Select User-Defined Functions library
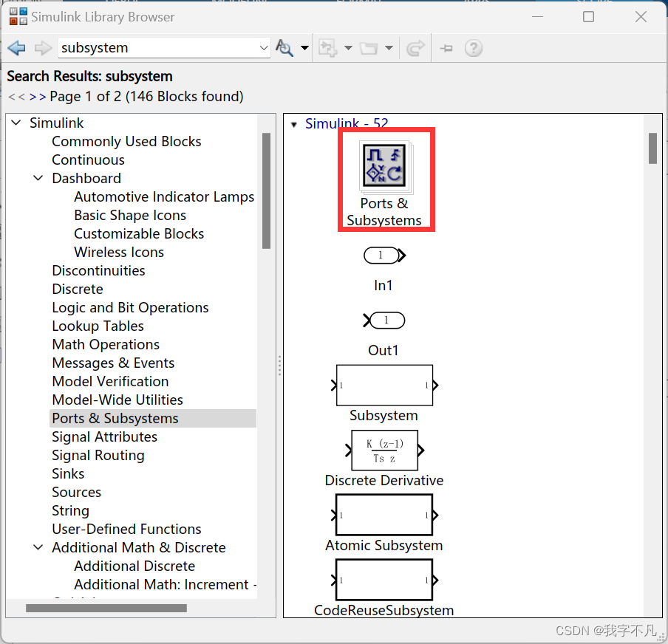Image resolution: width=668 pixels, height=644 pixels. point(126,529)
